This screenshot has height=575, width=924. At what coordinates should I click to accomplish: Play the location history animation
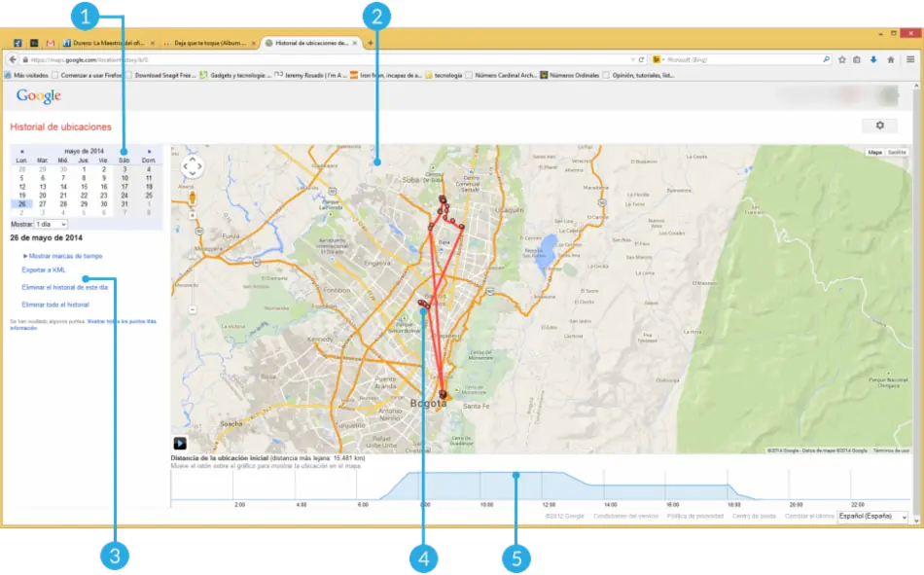[x=180, y=443]
